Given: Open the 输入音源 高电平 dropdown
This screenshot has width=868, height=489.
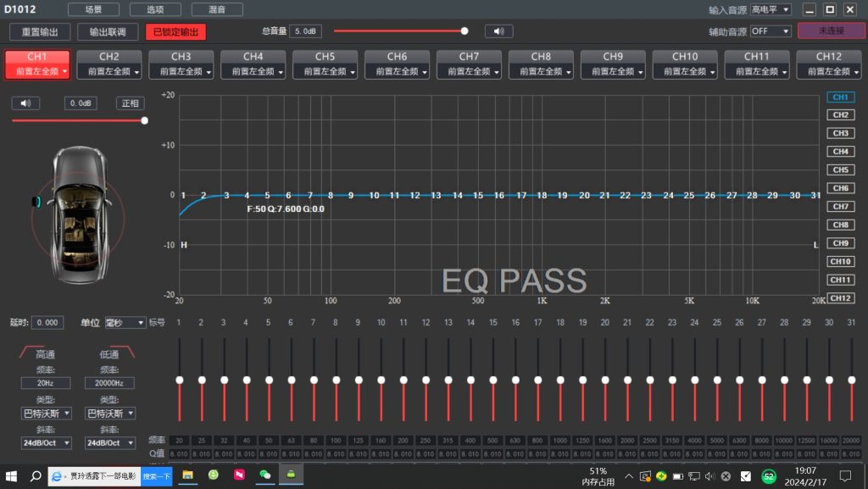Looking at the screenshot, I should 770,9.
